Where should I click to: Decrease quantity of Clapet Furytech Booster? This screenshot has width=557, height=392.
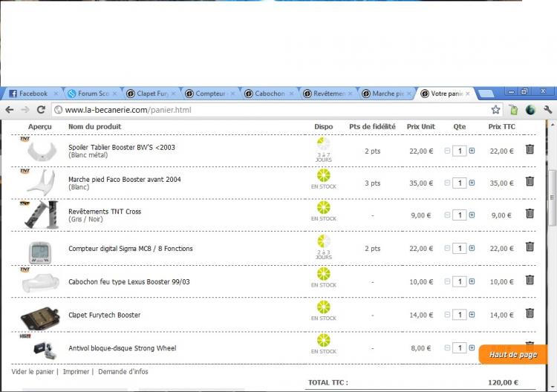pos(447,315)
